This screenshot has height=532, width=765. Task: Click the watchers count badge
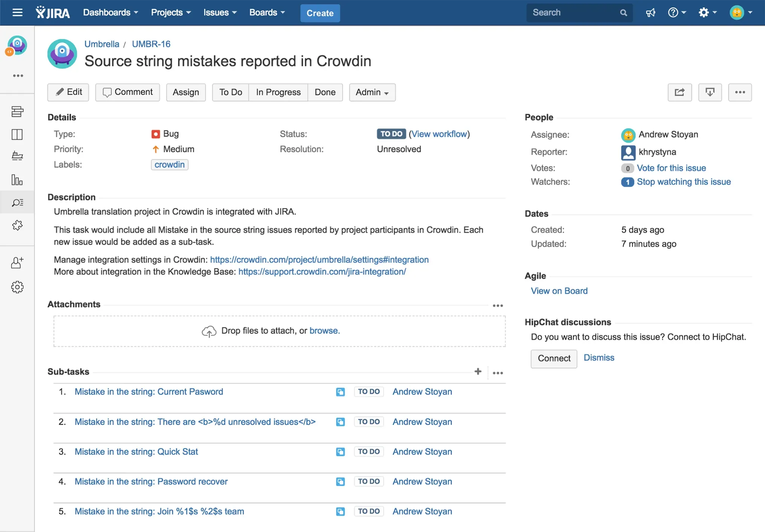click(x=627, y=182)
